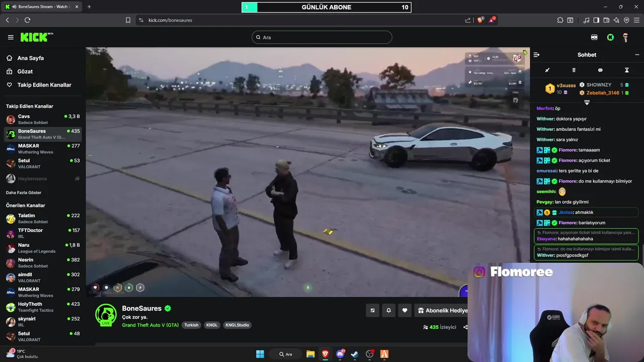Screen dimensions: 644x362
Task: Expand Daha Fazla Göster list
Action: tap(24, 193)
